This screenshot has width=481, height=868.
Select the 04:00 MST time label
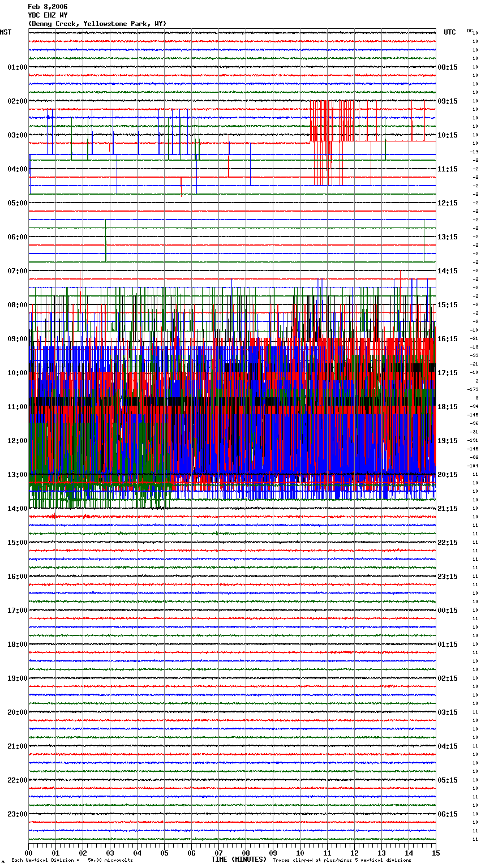[18, 169]
